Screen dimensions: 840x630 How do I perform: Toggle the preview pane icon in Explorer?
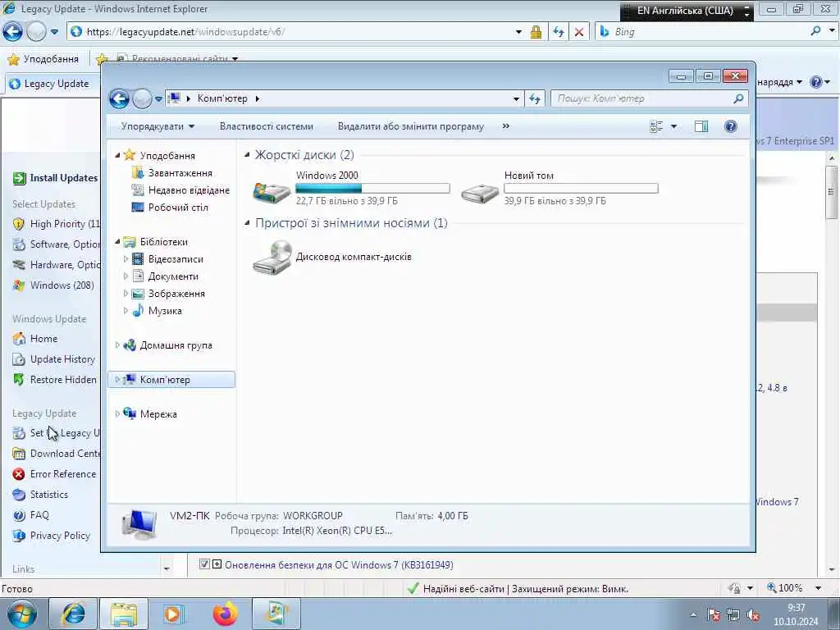(701, 126)
